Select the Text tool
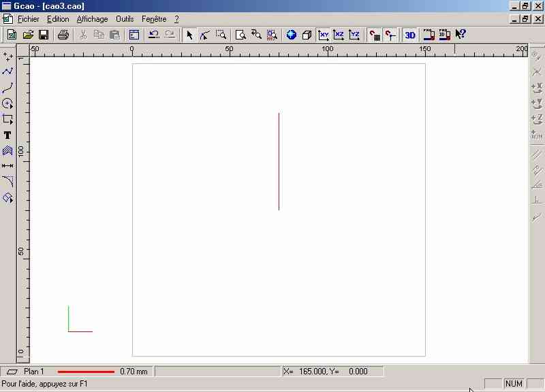This screenshot has width=545, height=392. (x=7, y=135)
